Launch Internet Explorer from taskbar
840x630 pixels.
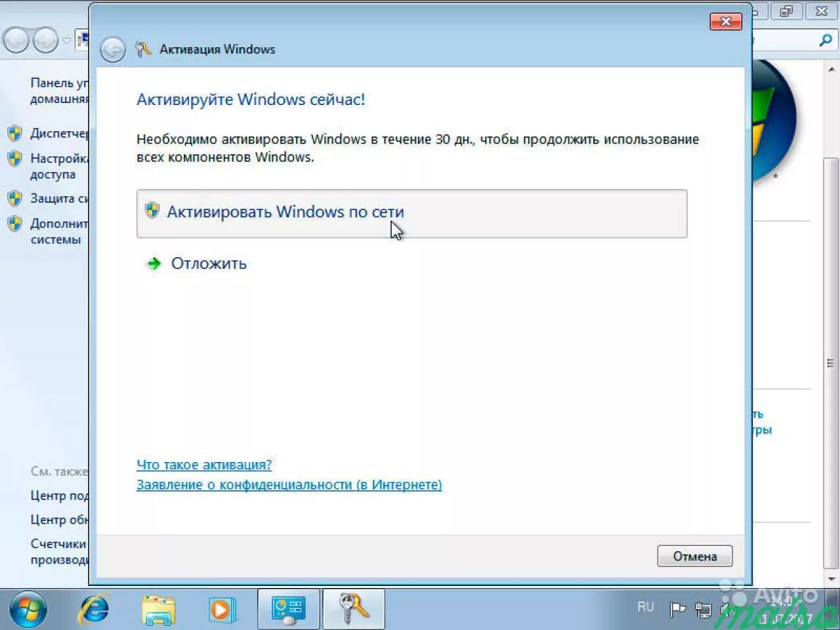click(x=94, y=609)
